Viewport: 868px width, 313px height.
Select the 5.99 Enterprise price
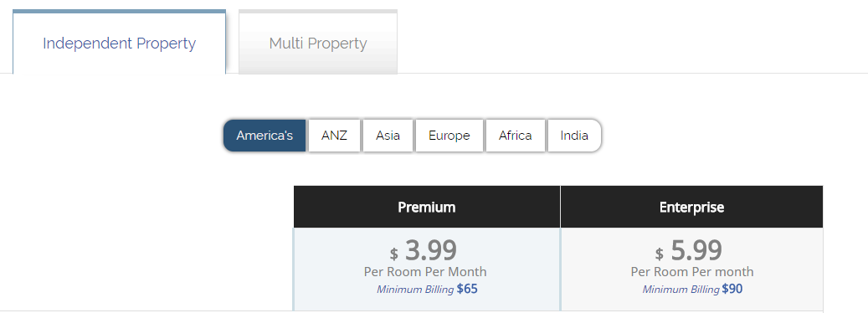[696, 250]
